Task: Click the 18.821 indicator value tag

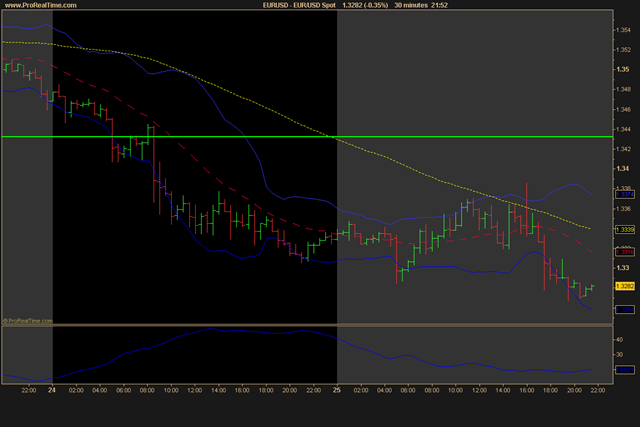Action: point(625,370)
